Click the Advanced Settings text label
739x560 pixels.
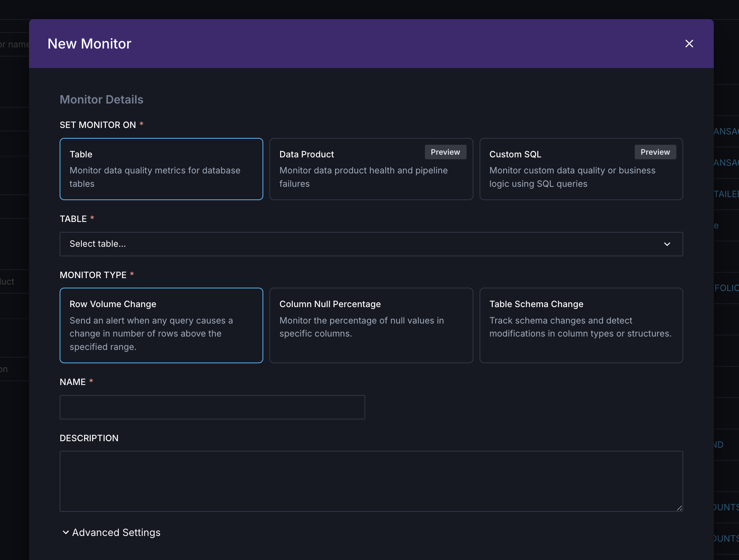(116, 532)
